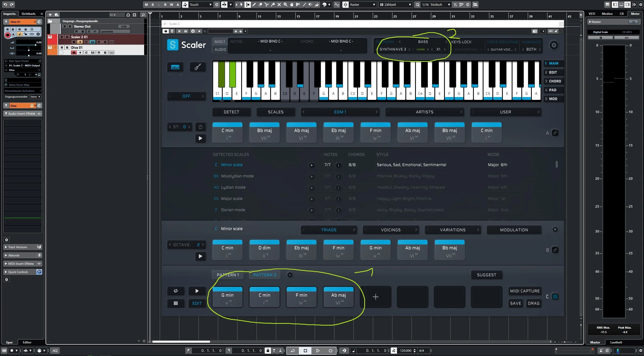The width and height of the screenshot is (644, 356).
Task: Open the Raster snap type dropdown
Action: 363,5
